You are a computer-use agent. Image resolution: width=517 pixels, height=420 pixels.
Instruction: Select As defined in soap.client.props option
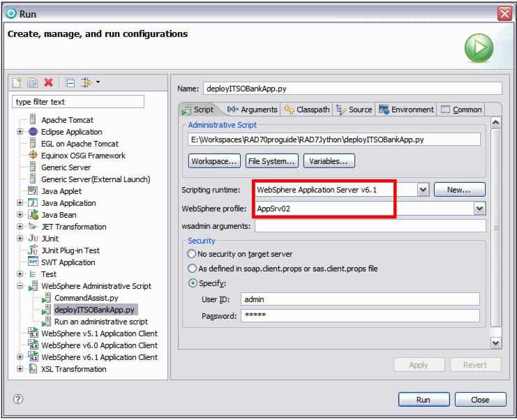point(192,269)
